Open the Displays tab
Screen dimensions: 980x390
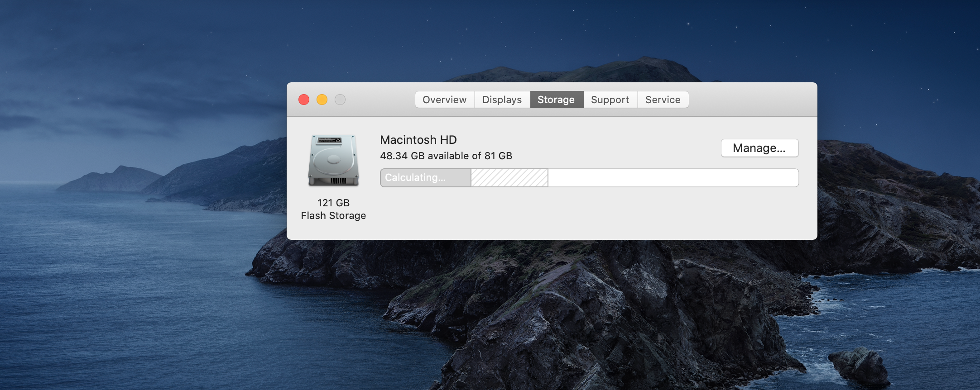coord(502,100)
